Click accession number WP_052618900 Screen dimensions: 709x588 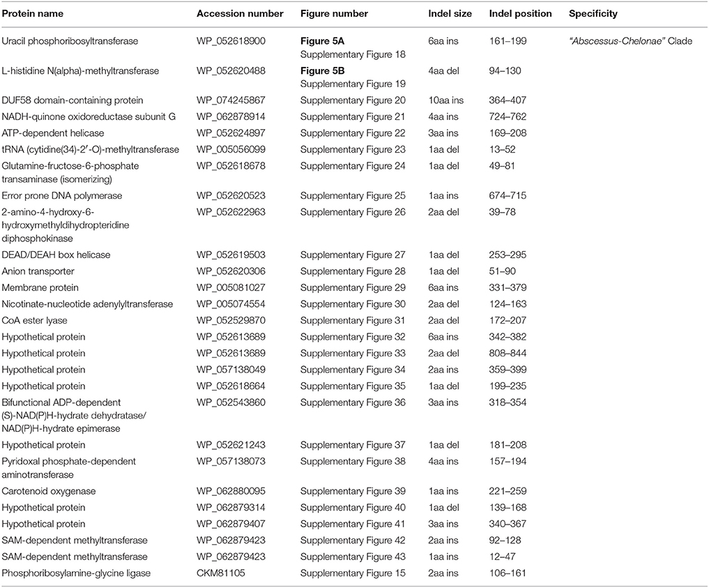click(231, 41)
